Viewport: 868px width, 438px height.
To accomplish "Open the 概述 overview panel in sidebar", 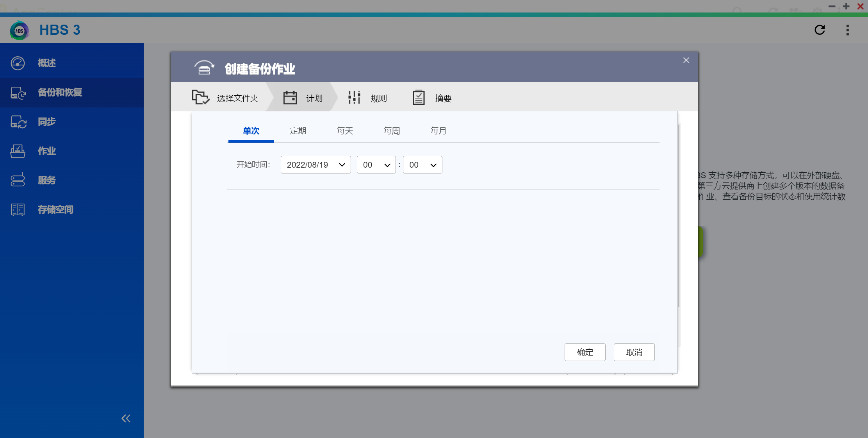I will pos(47,63).
